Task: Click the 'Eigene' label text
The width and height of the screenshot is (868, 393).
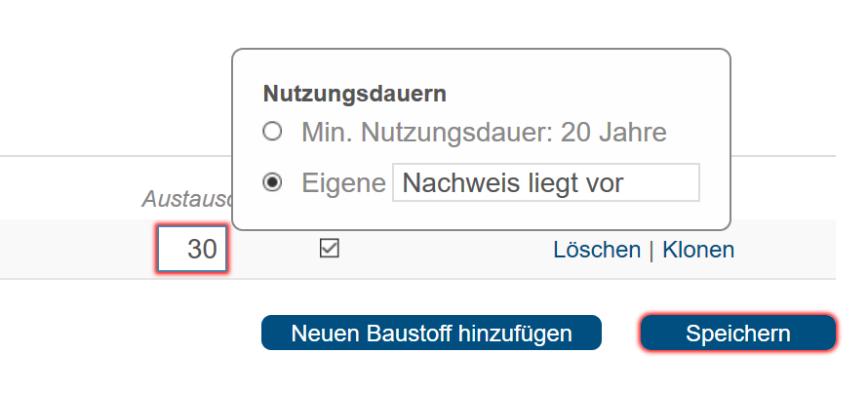Action: coord(343,183)
